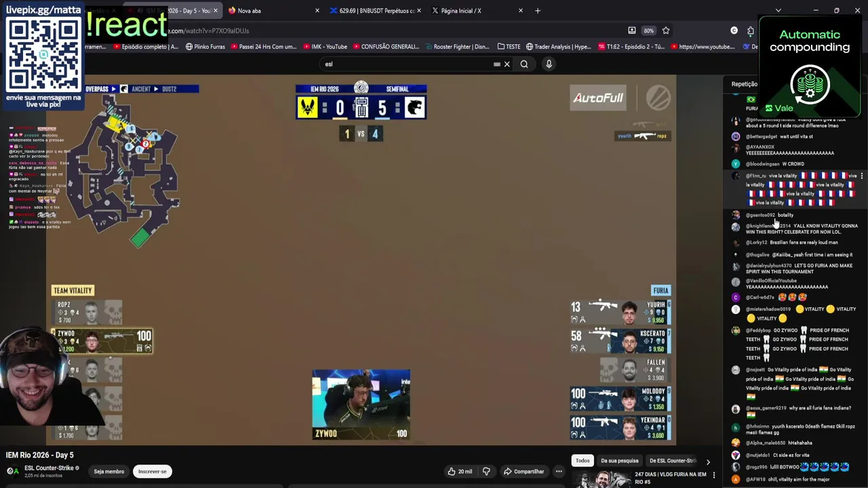Select the De ESL Counter-Strike chip
868x488 pixels.
pyautogui.click(x=673, y=461)
